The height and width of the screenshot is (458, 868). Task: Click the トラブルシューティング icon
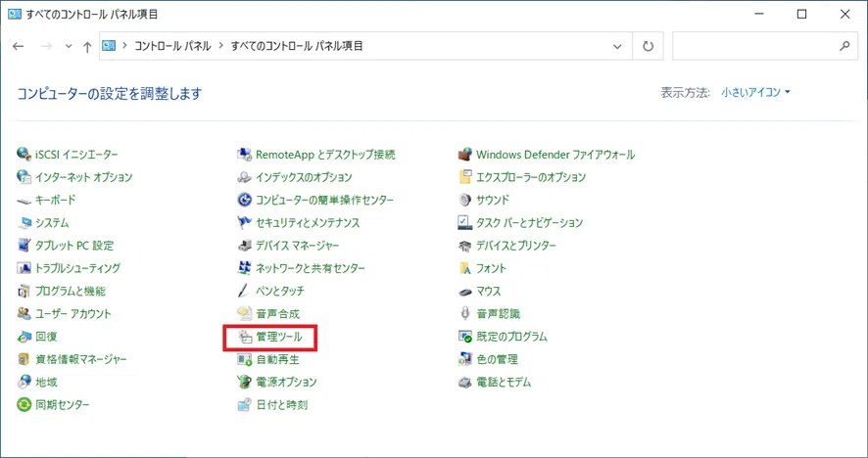point(24,268)
